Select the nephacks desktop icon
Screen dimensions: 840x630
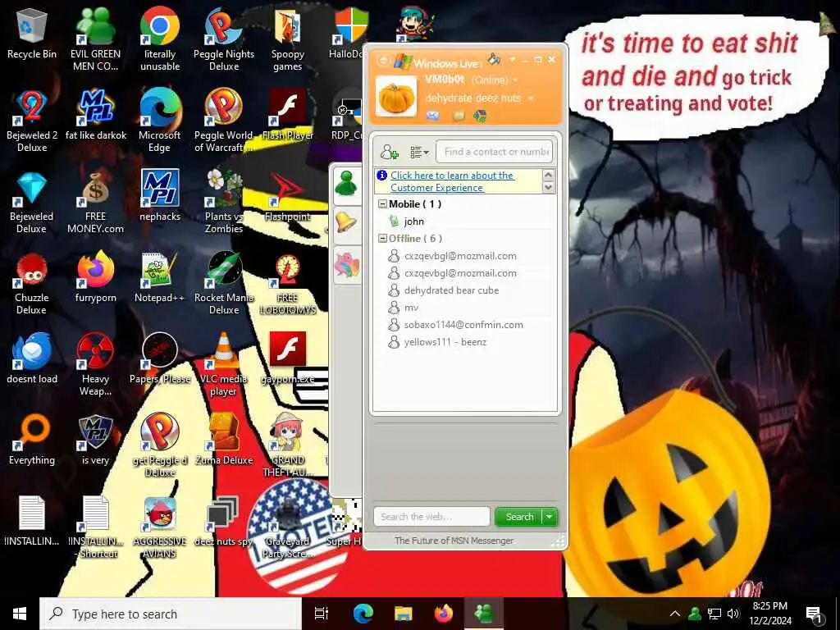tap(160, 196)
